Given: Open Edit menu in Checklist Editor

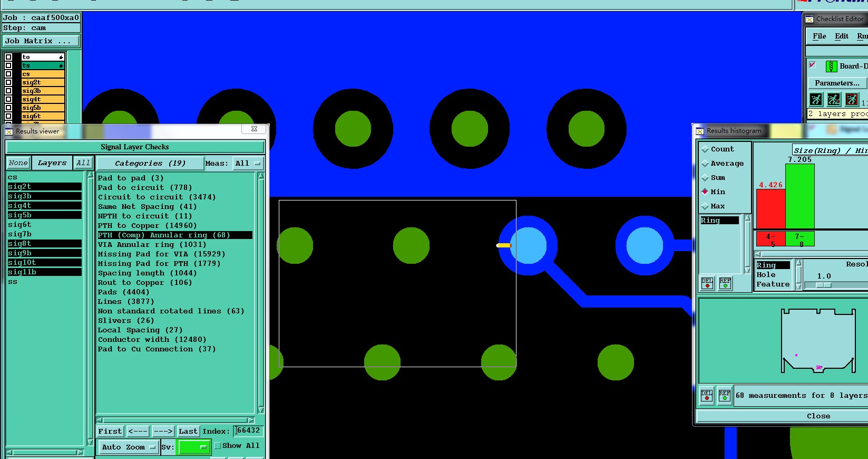Looking at the screenshot, I should click(x=842, y=36).
